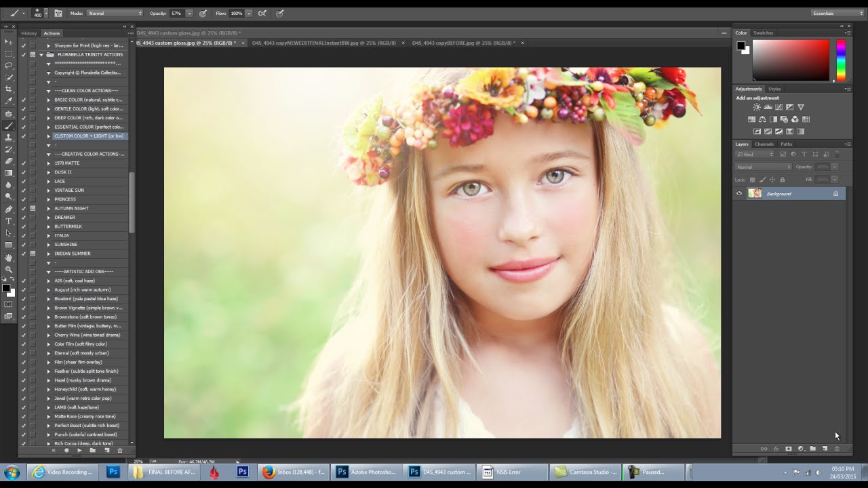Toggle airbrush mode in options bar
The image size is (868, 488).
(262, 13)
